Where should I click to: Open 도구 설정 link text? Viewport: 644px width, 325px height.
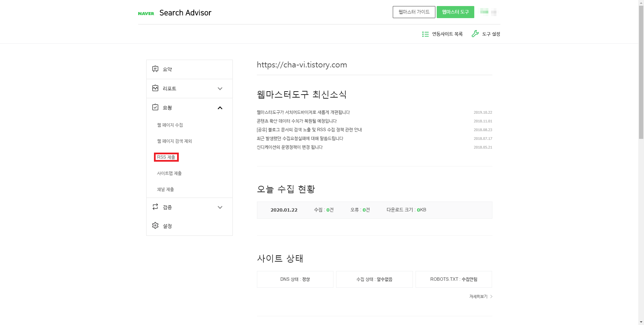pos(491,34)
